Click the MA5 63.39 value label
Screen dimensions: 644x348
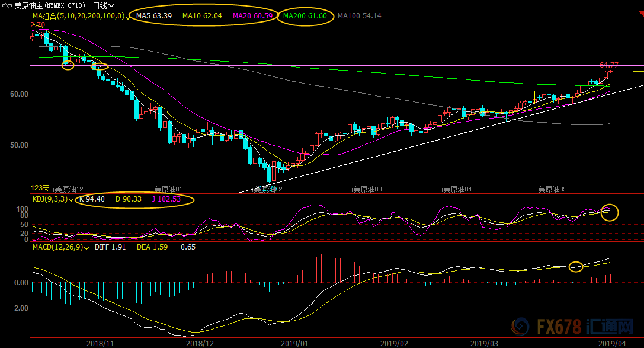coord(154,16)
